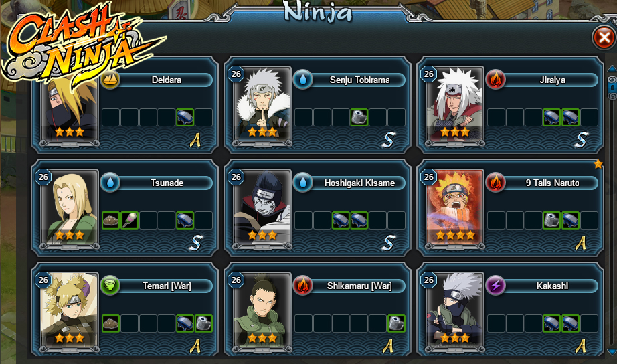Click Kakashi's purple lightning element icon
This screenshot has height=364, width=617.
[495, 286]
